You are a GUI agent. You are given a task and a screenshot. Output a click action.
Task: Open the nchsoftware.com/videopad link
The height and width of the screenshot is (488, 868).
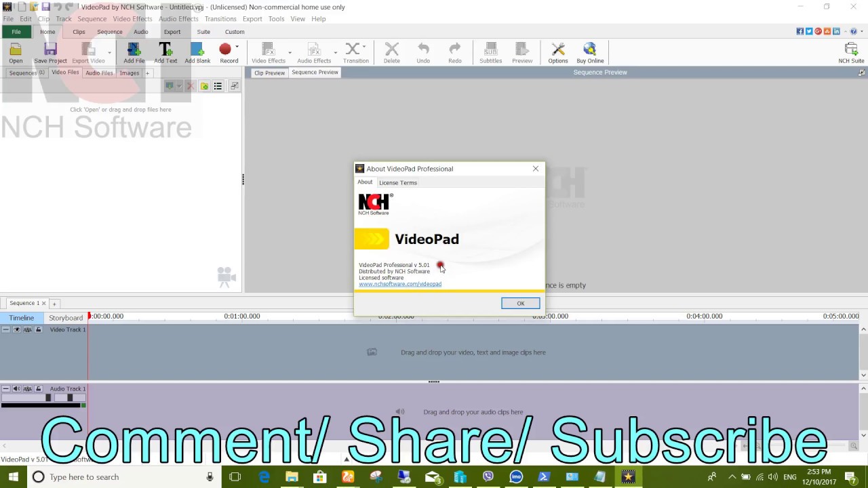400,284
